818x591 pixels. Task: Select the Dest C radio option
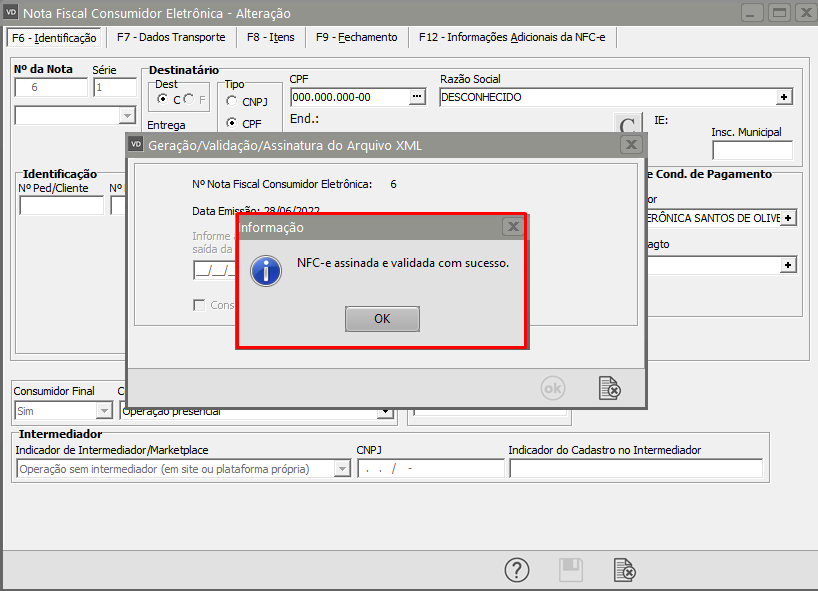tap(163, 100)
